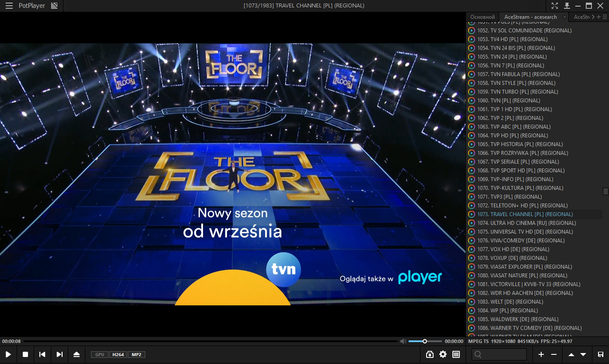Click the MPEG TS 1920×1080 stream info
This screenshot has height=364, width=609.
pos(520,341)
